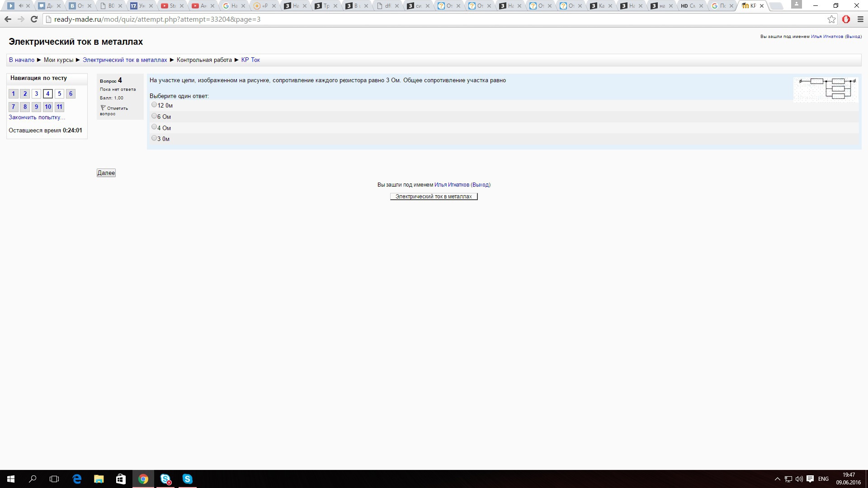Click the circuit diagram thumbnail
The height and width of the screenshot is (488, 868).
tap(826, 89)
